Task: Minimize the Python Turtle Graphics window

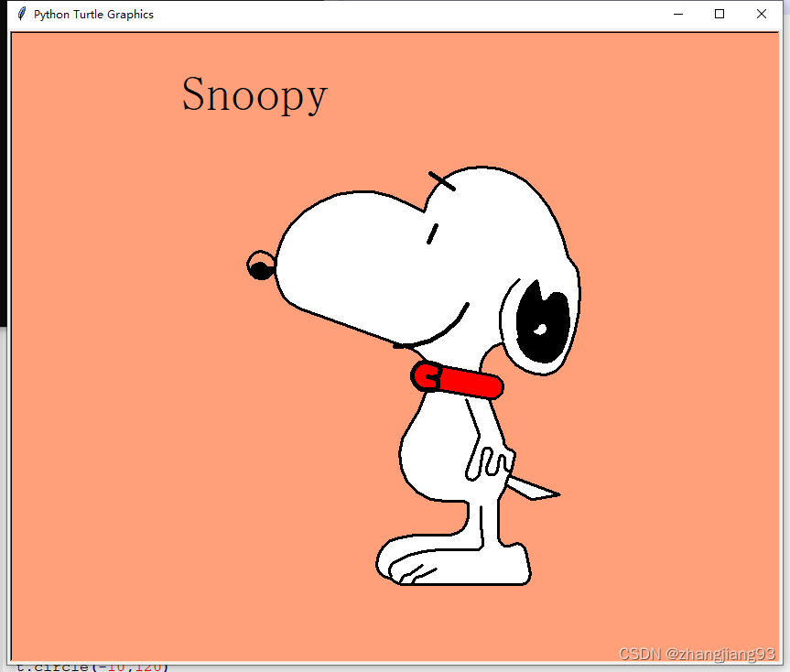Action: (x=678, y=14)
